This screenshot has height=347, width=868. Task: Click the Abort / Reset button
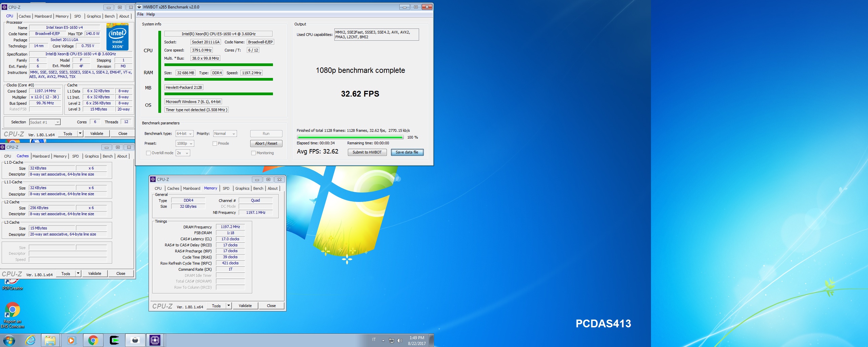click(x=266, y=143)
